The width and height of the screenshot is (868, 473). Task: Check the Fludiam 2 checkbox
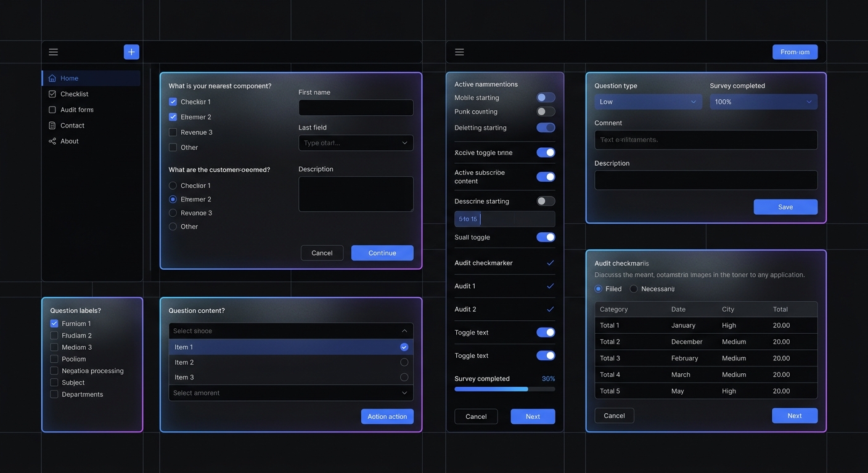[54, 336]
